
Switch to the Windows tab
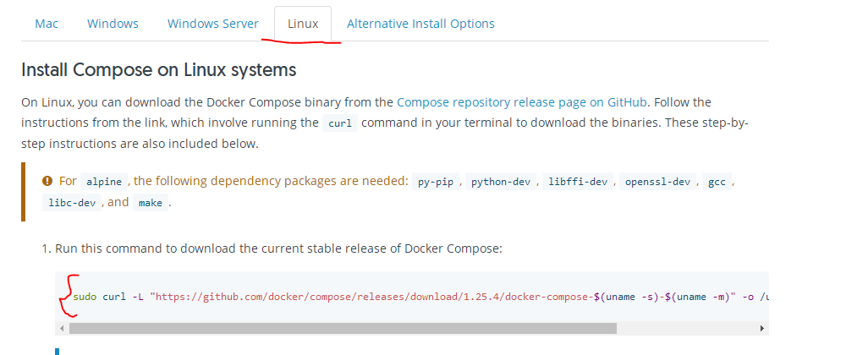click(113, 24)
